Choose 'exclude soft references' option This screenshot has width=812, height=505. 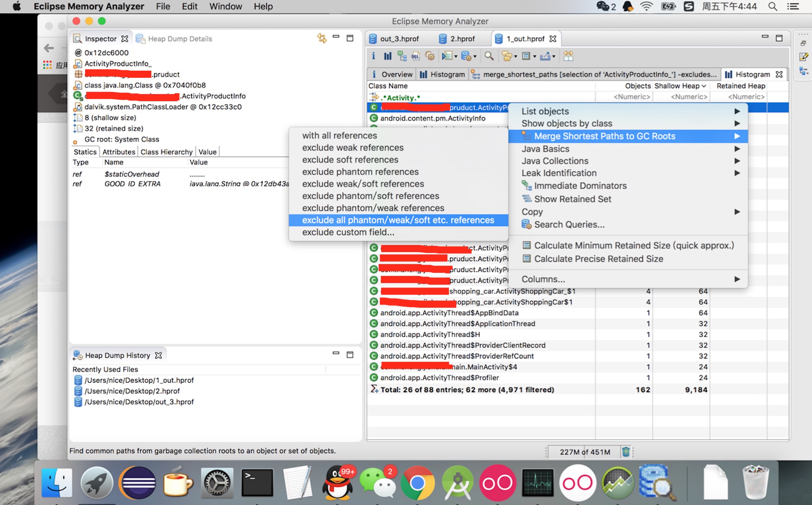point(398,160)
